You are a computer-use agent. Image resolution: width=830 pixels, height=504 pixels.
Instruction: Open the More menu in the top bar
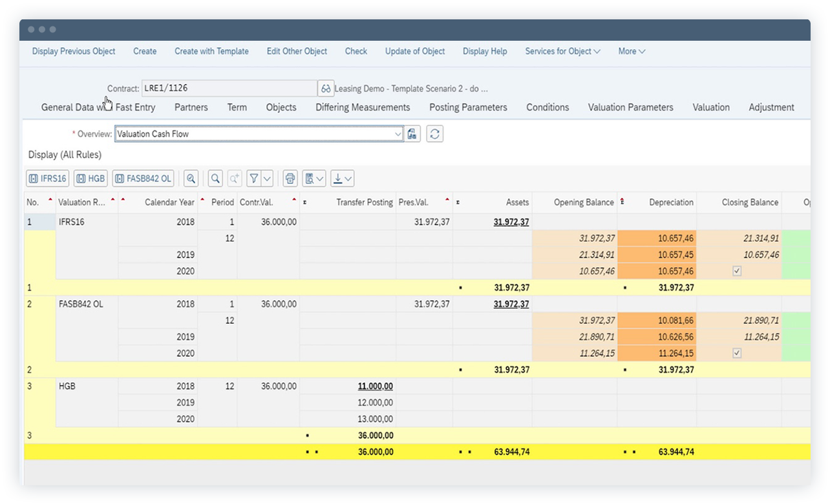coord(630,51)
